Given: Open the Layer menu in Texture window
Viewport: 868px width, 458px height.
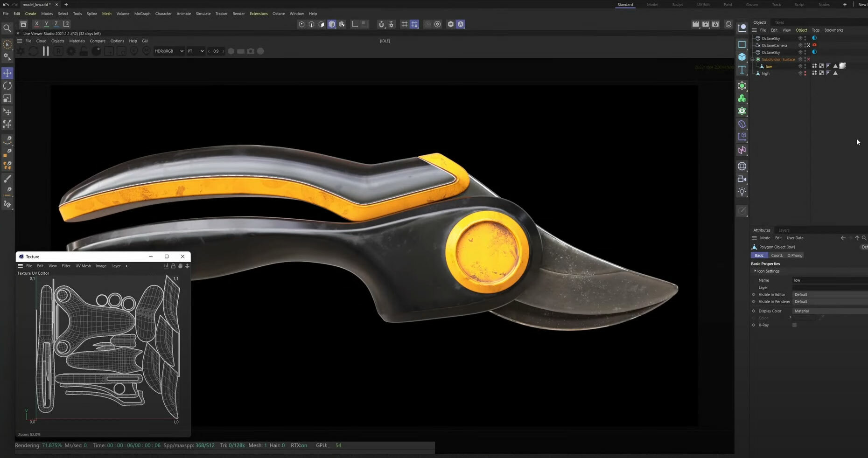Looking at the screenshot, I should click(116, 266).
